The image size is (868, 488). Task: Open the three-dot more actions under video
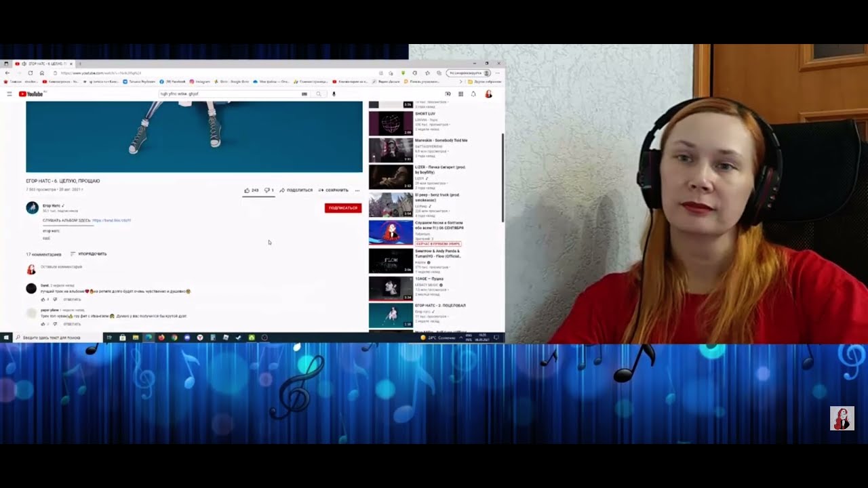[357, 190]
